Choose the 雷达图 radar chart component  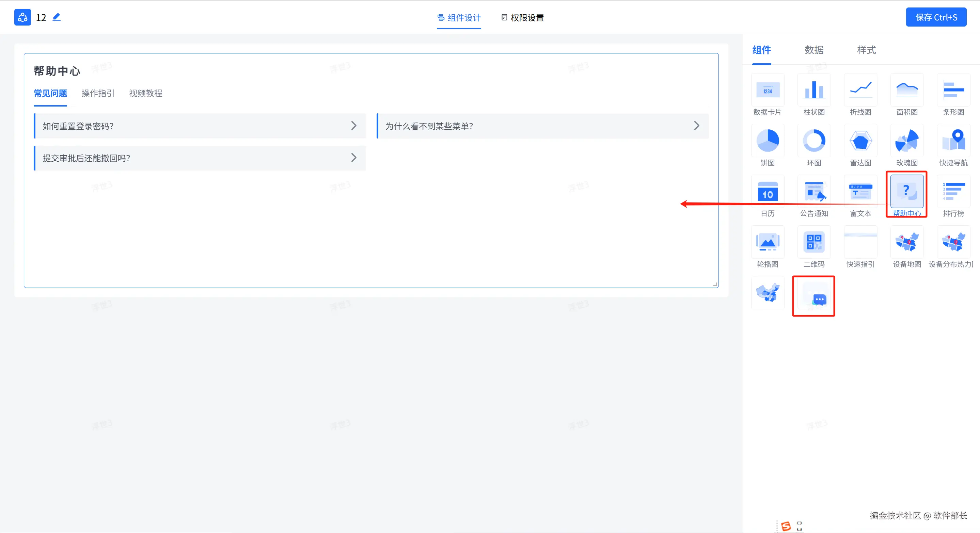860,141
